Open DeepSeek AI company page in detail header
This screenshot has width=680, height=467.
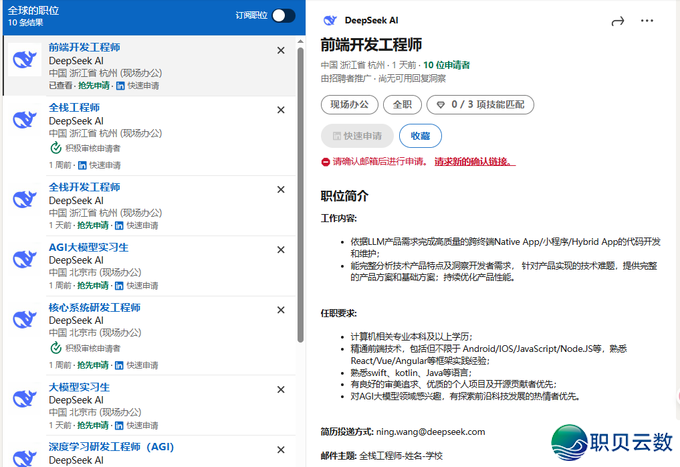tap(371, 20)
